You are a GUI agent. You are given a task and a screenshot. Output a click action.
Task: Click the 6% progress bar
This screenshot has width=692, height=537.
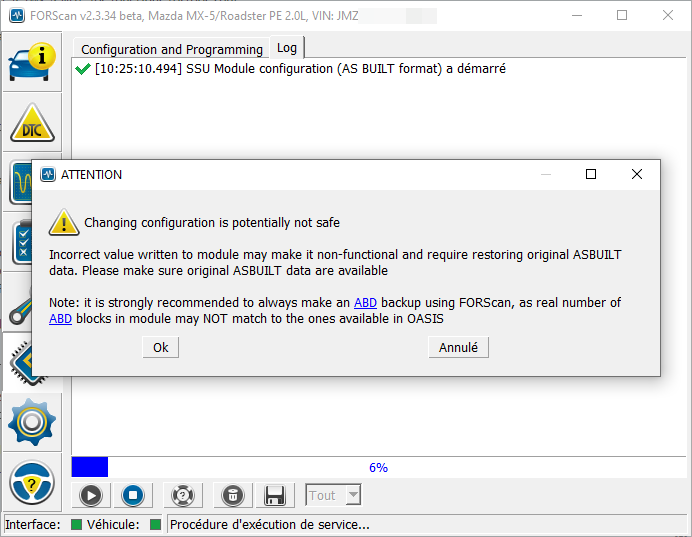tap(379, 467)
